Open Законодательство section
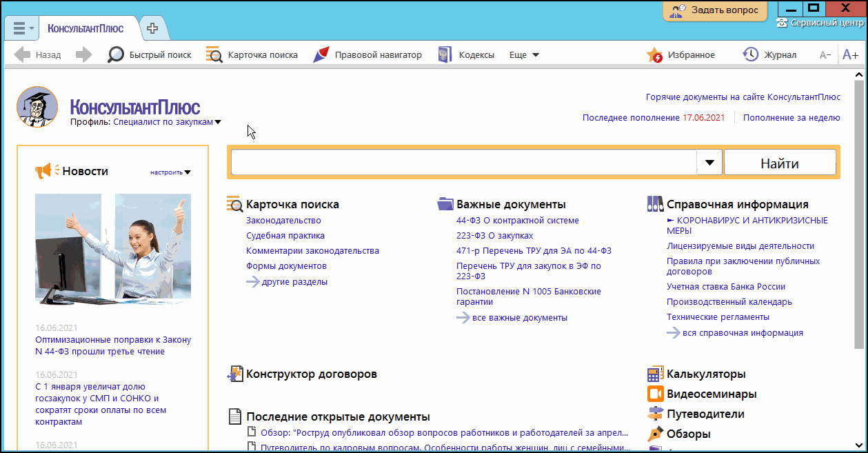This screenshot has height=453, width=868. coord(283,221)
